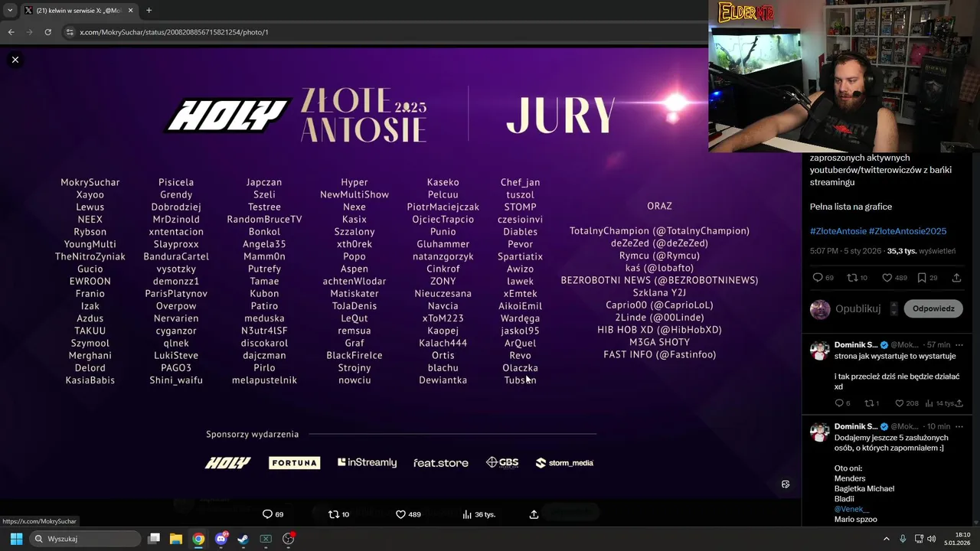Click the '5:07 PM · 5 sty 2026' timestamp
The height and width of the screenshot is (551, 980).
coord(844,251)
